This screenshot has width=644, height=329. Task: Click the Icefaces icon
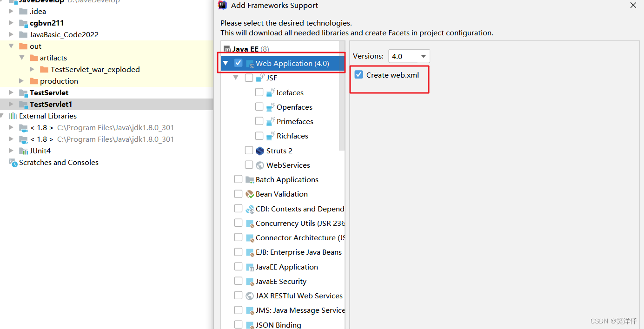click(271, 92)
